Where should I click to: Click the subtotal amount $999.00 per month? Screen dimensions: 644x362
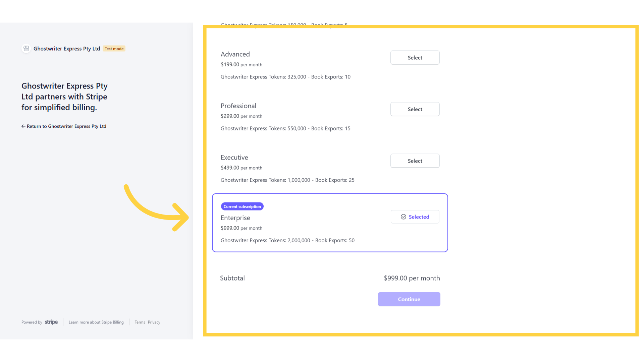pyautogui.click(x=412, y=278)
